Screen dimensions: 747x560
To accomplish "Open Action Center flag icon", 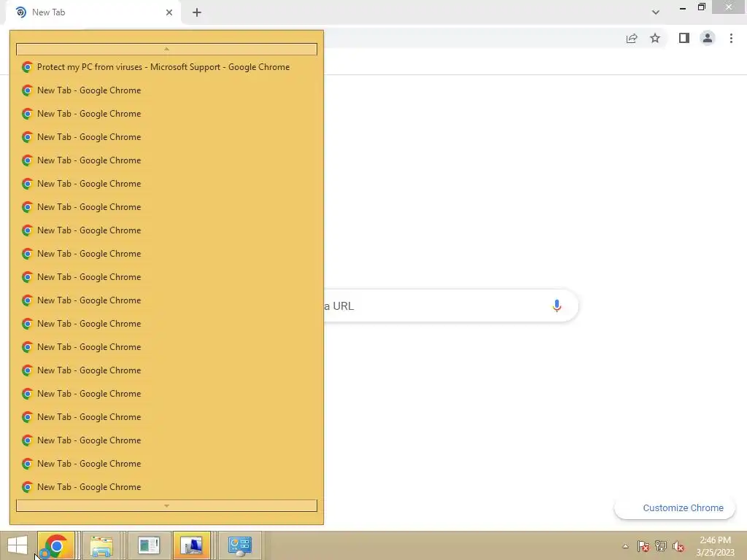I will [x=643, y=546].
